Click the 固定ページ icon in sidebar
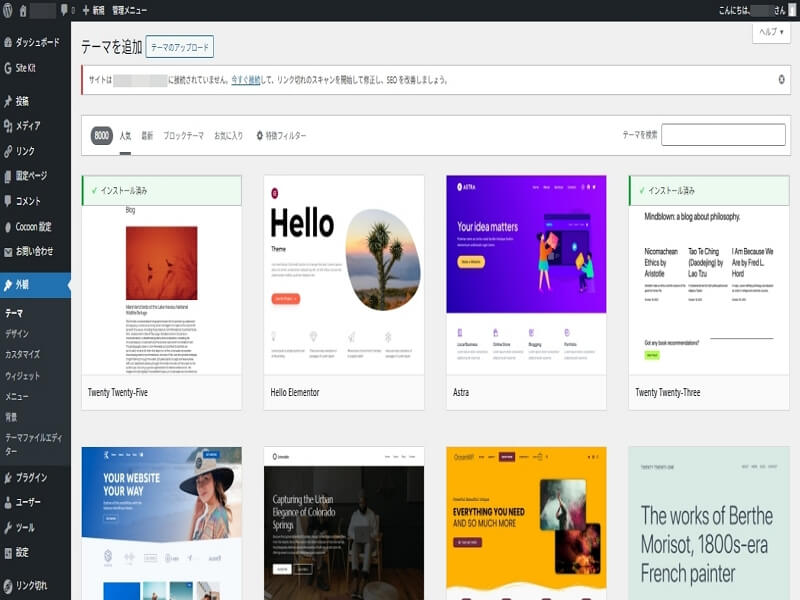Viewport: 800px width, 600px height. point(9,176)
